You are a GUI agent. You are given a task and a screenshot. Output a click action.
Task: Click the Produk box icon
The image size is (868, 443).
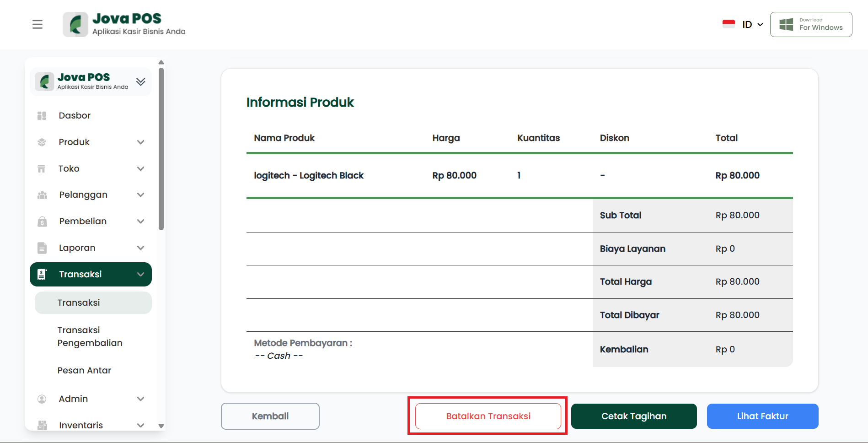(42, 142)
